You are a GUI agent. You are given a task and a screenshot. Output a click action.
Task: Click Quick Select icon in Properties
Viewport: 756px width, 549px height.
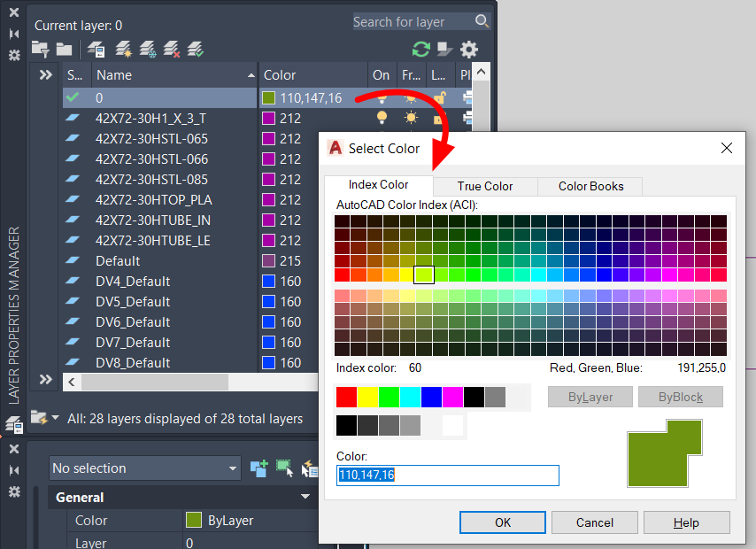click(309, 468)
